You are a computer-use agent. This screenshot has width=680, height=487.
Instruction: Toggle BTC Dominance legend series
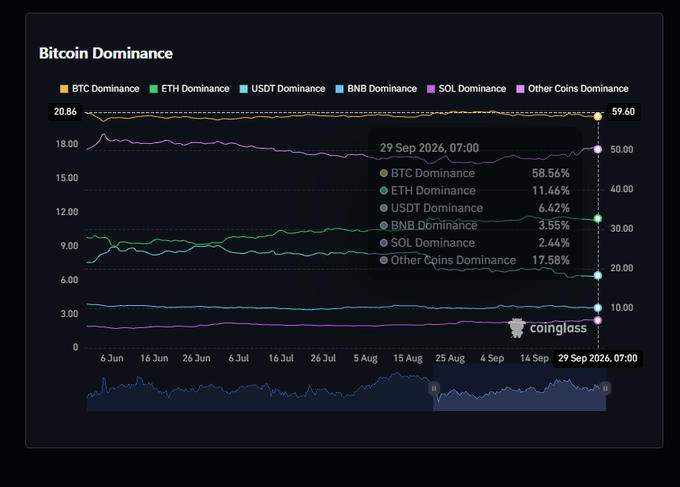click(100, 89)
